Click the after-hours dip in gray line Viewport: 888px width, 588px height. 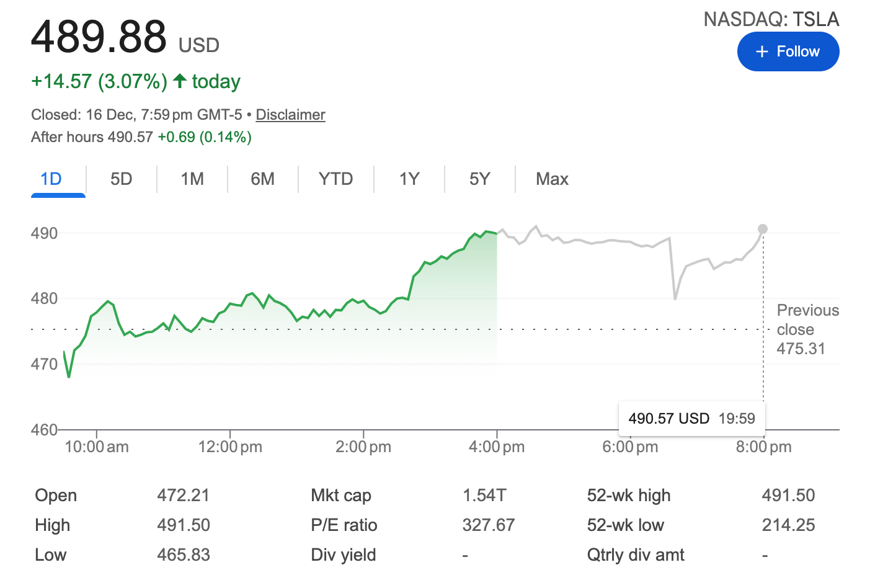tap(675, 298)
